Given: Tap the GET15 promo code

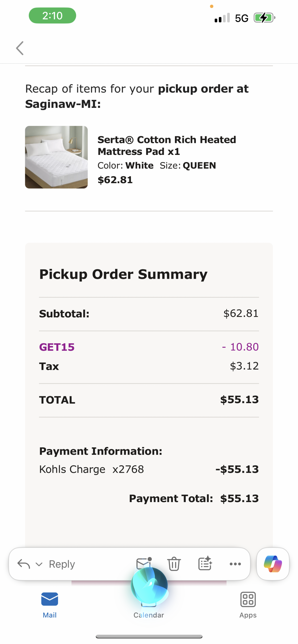Looking at the screenshot, I should coord(57,347).
